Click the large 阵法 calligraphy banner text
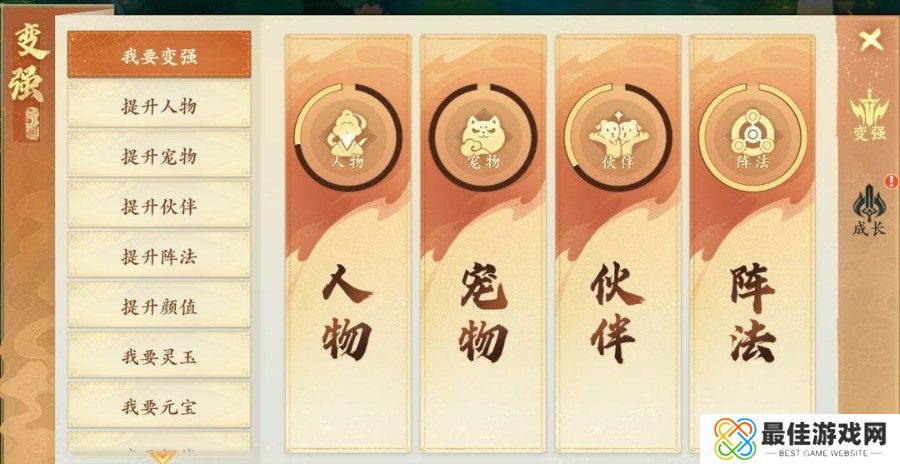 (x=752, y=313)
